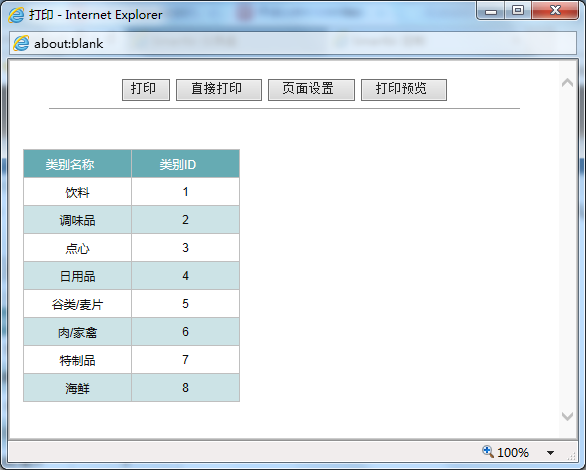
Task: Minimize the print window
Action: pyautogui.click(x=491, y=10)
